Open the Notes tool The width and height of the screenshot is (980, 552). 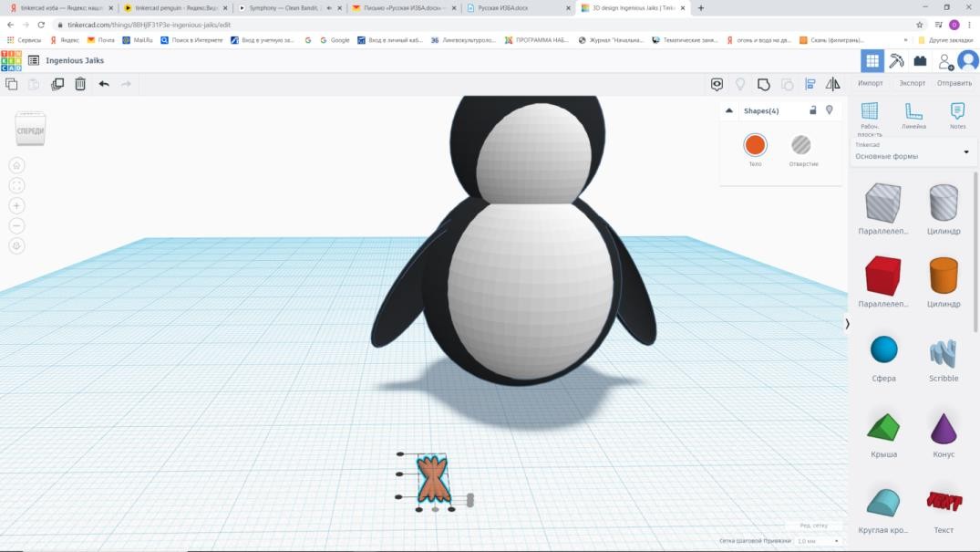[957, 116]
